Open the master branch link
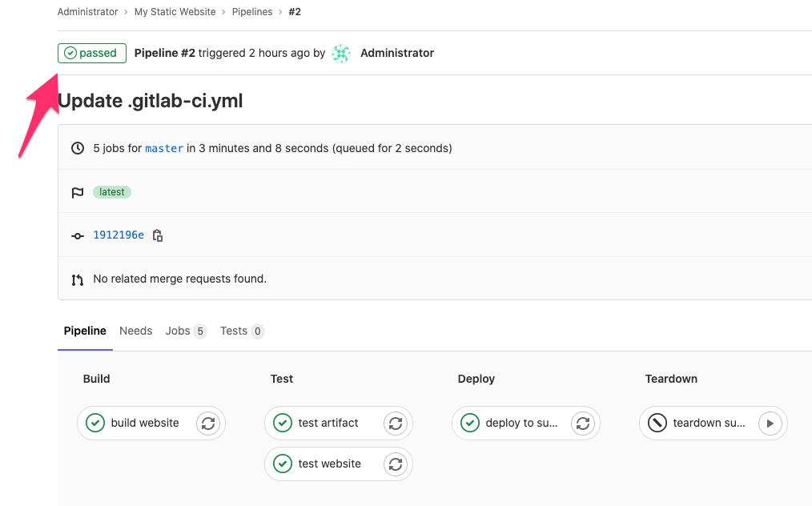812x506 pixels. [x=164, y=149]
